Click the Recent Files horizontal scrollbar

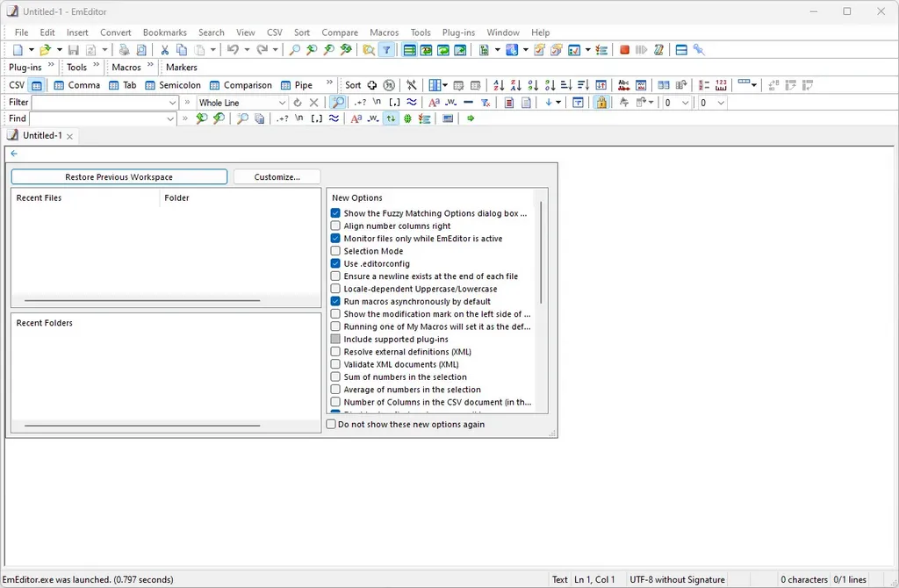pos(142,300)
